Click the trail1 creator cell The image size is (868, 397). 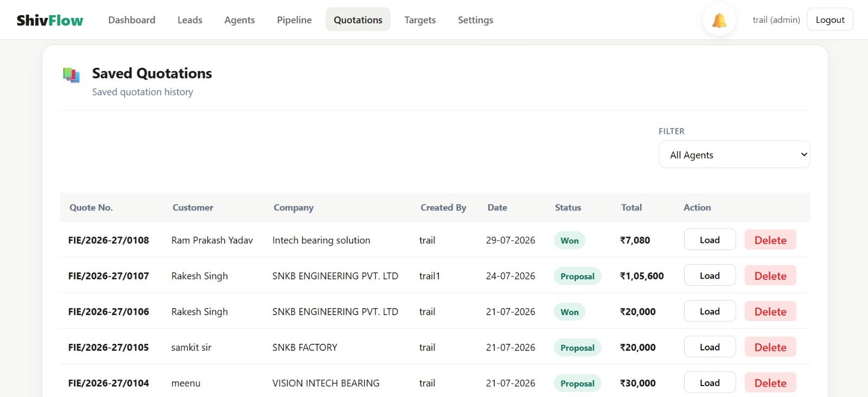[430, 276]
